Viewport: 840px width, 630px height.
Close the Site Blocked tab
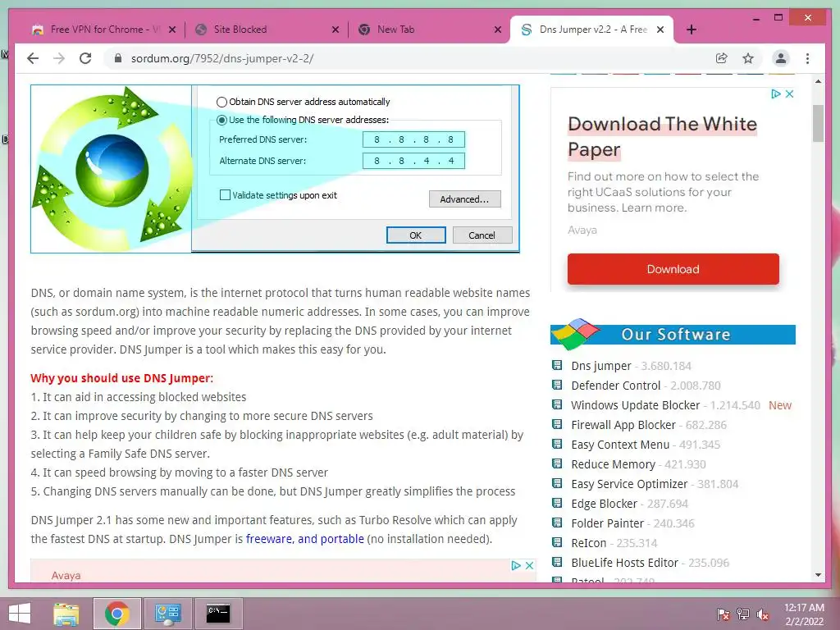click(x=336, y=30)
